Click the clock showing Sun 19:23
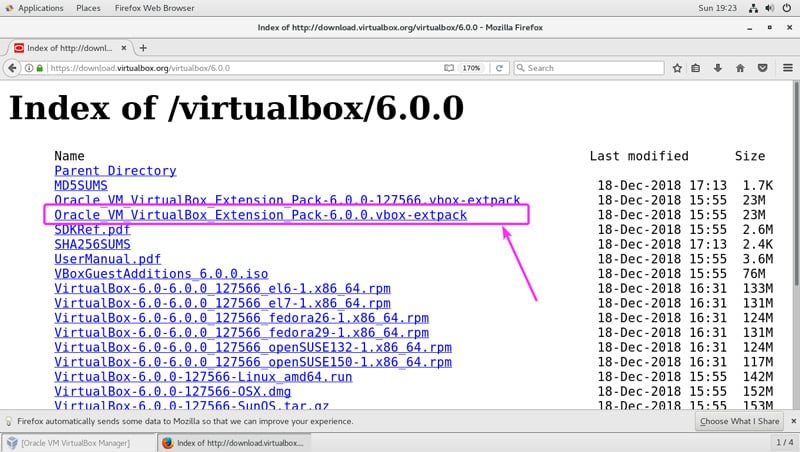Image resolution: width=800 pixels, height=452 pixels. pos(717,8)
